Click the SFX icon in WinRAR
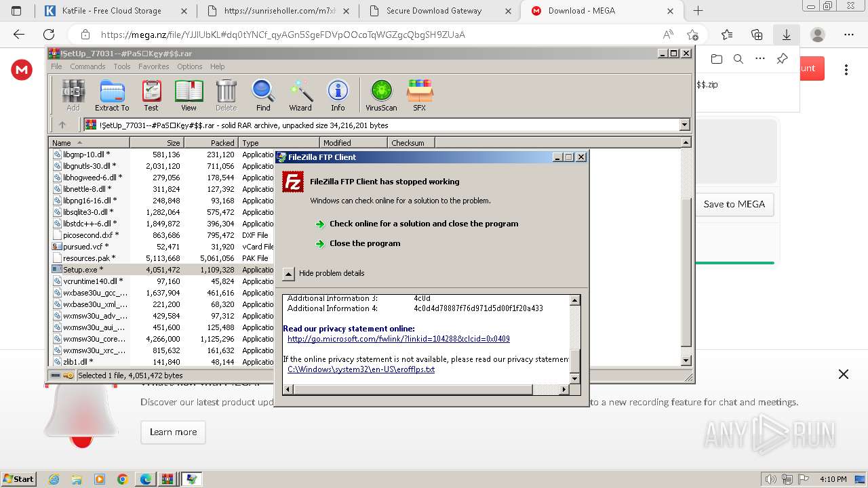The width and height of the screenshot is (868, 488). click(x=420, y=96)
